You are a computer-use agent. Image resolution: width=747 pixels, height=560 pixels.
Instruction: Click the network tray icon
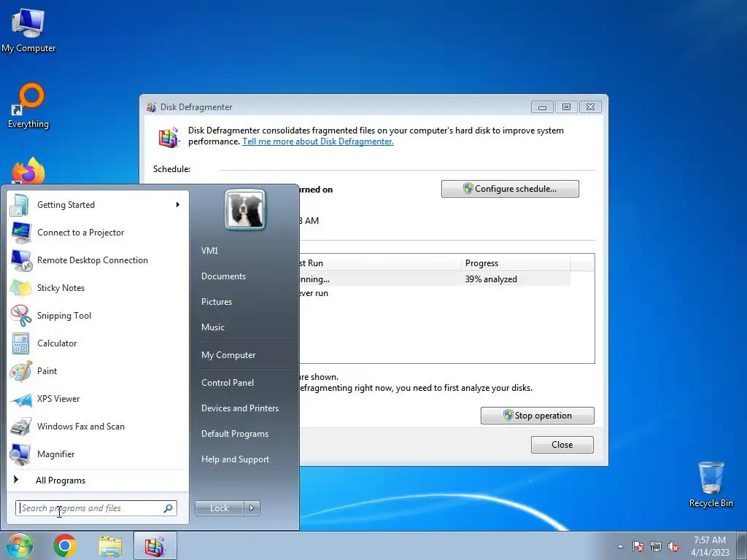[656, 546]
